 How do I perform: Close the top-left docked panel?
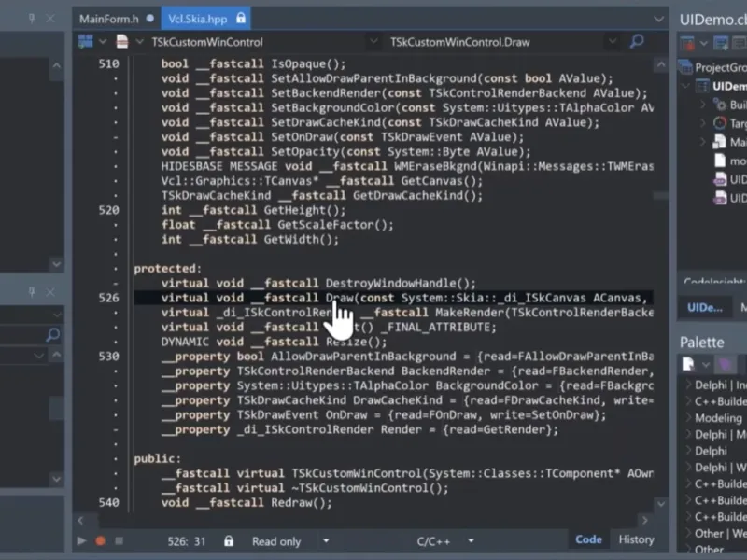pos(50,19)
